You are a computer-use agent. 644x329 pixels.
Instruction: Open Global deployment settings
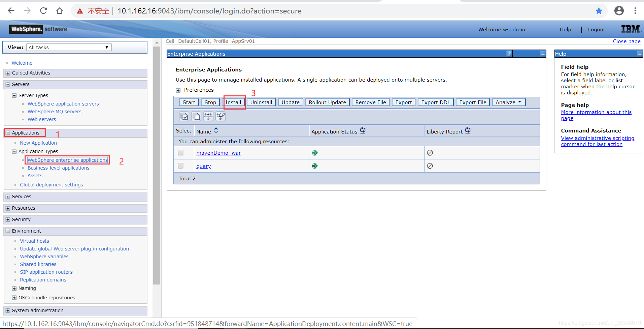pos(52,185)
